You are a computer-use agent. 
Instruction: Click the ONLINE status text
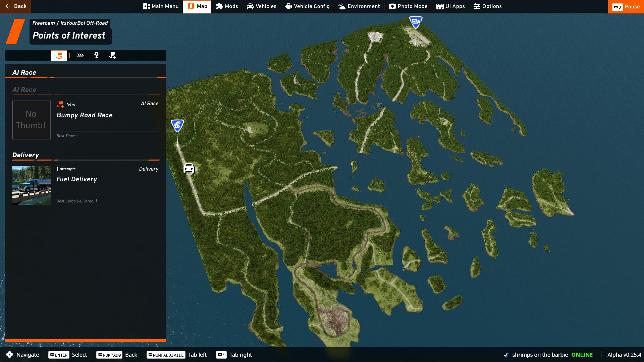(582, 355)
